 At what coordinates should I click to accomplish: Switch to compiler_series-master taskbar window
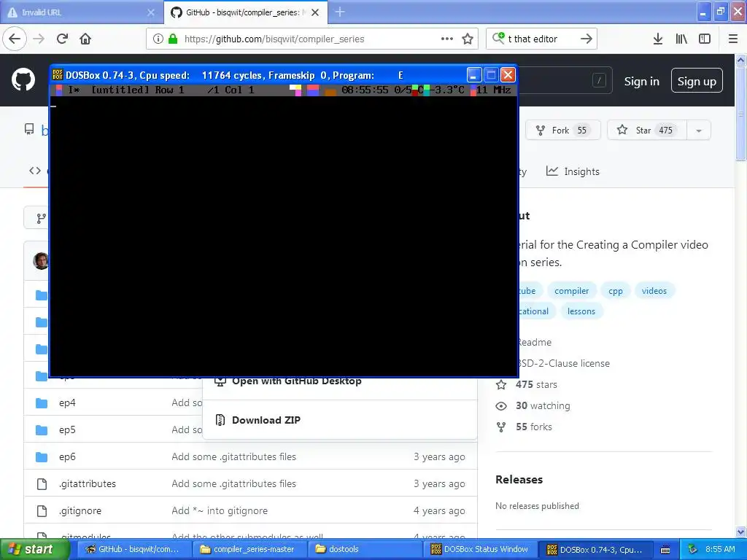pos(249,550)
